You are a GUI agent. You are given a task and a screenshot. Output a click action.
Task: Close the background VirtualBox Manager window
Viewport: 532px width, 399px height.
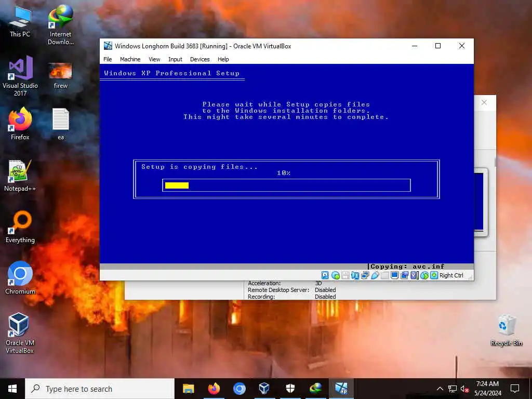point(484,102)
